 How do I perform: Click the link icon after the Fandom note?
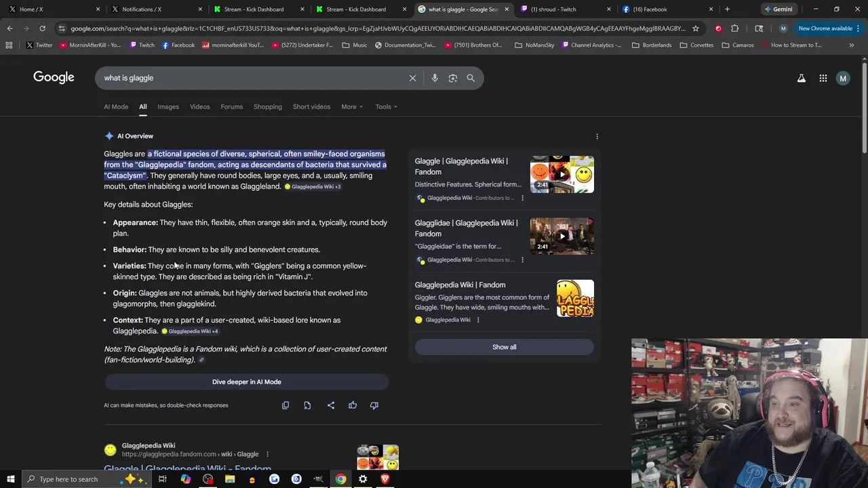pos(201,361)
